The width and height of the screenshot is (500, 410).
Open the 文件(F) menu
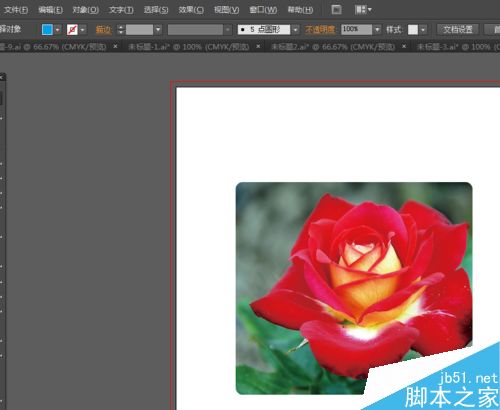click(15, 10)
